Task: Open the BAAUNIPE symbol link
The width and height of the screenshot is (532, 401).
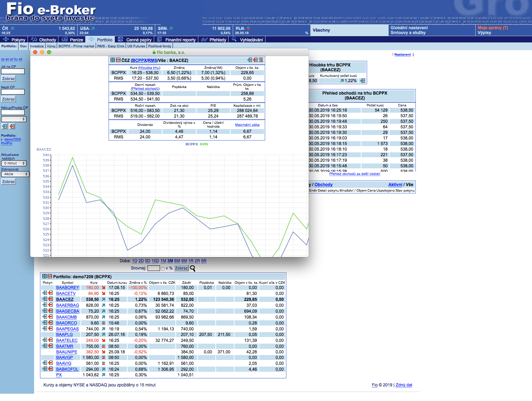Action: pyautogui.click(x=66, y=352)
